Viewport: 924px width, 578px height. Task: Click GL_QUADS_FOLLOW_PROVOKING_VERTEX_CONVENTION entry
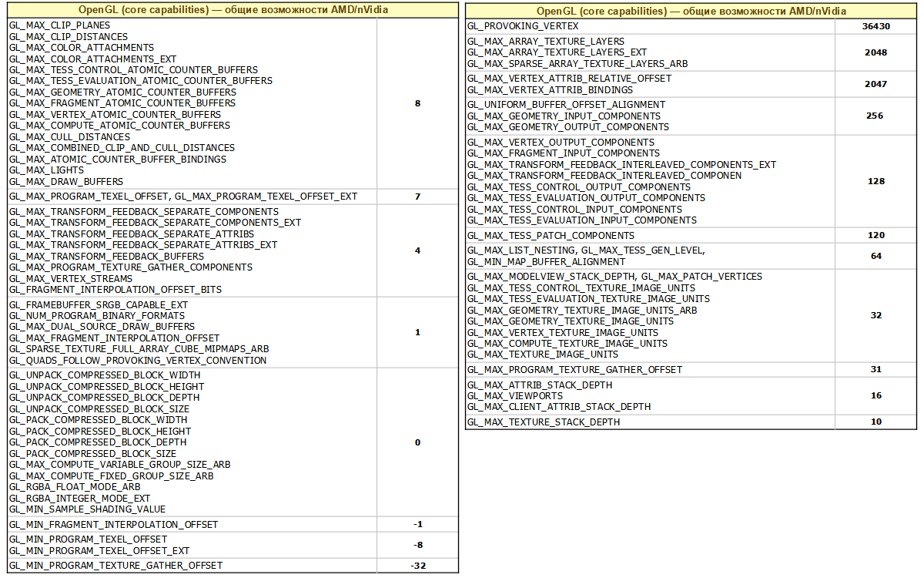pos(138,361)
